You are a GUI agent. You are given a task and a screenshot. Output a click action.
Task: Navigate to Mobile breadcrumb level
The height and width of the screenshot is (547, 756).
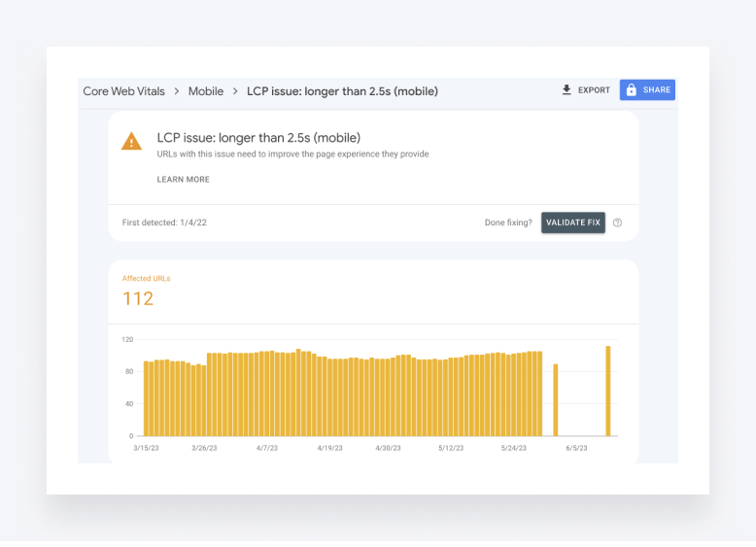[x=205, y=91]
